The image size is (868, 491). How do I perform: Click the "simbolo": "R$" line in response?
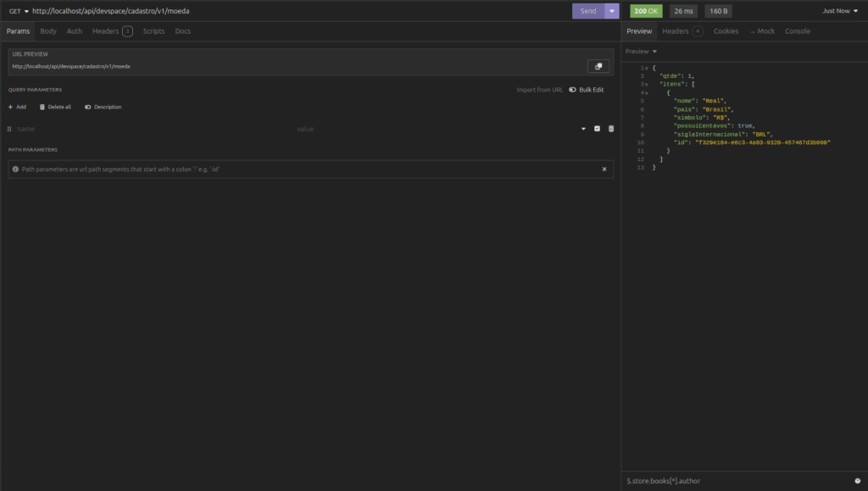click(x=702, y=118)
